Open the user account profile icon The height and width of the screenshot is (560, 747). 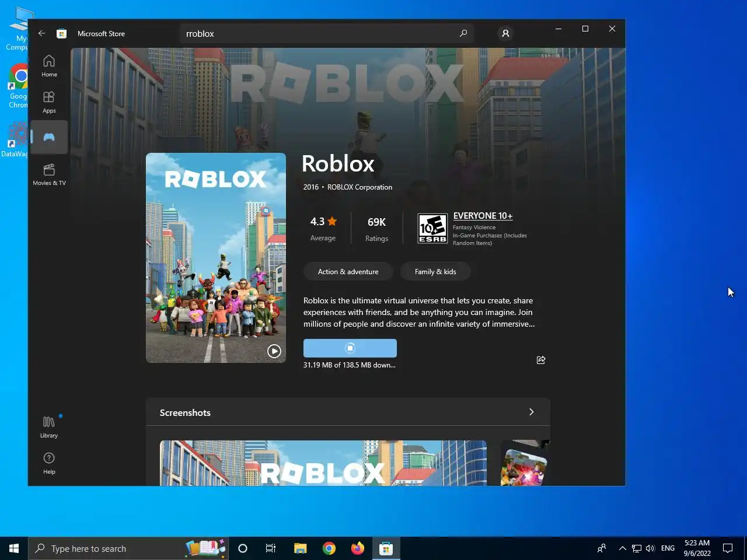tap(505, 33)
